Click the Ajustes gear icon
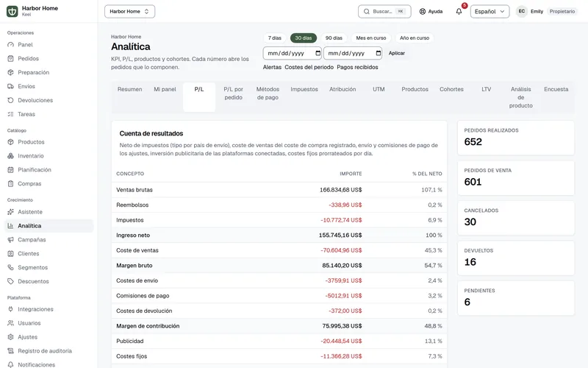 (10, 337)
